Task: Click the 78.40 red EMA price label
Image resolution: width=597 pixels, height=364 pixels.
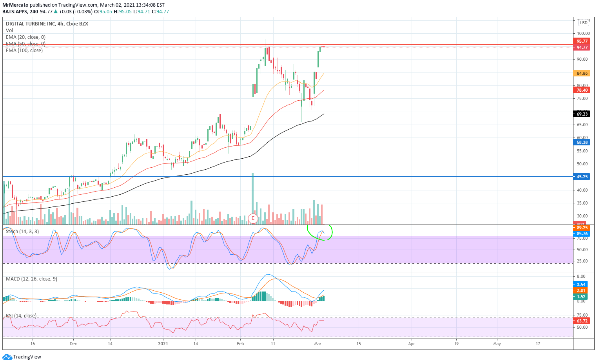Action: 582,90
